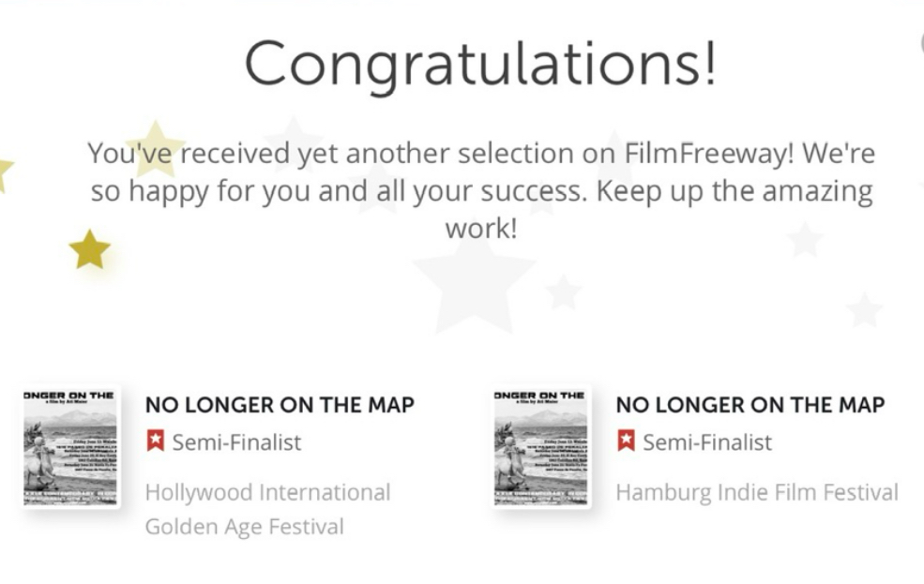
Task: Open the "NO LONGER ON THE MAP" title above Hollywood festival
Action: [x=280, y=405]
